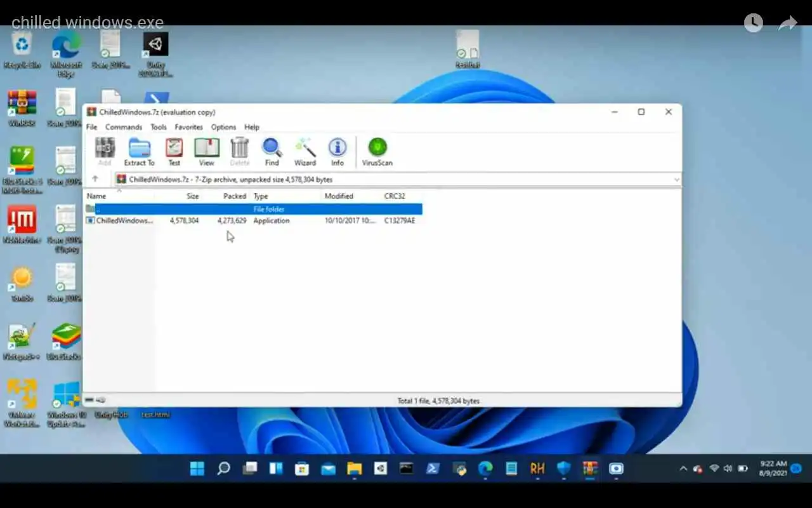
Task: Click the volume speaker tray icon
Action: coord(728,469)
